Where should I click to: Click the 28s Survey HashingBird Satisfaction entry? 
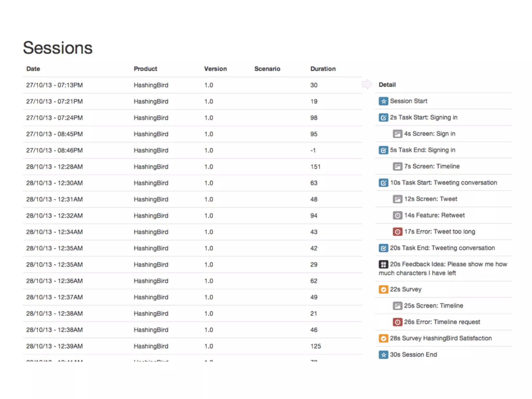441,338
